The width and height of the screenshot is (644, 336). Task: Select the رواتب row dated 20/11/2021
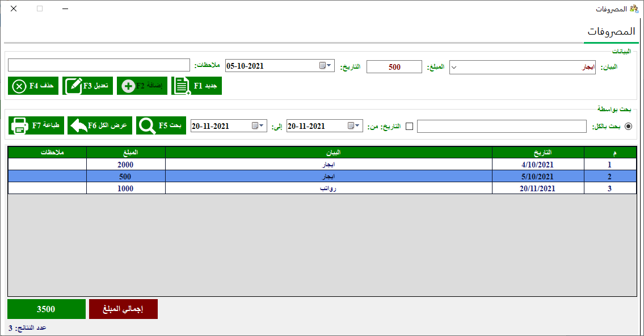pyautogui.click(x=329, y=188)
